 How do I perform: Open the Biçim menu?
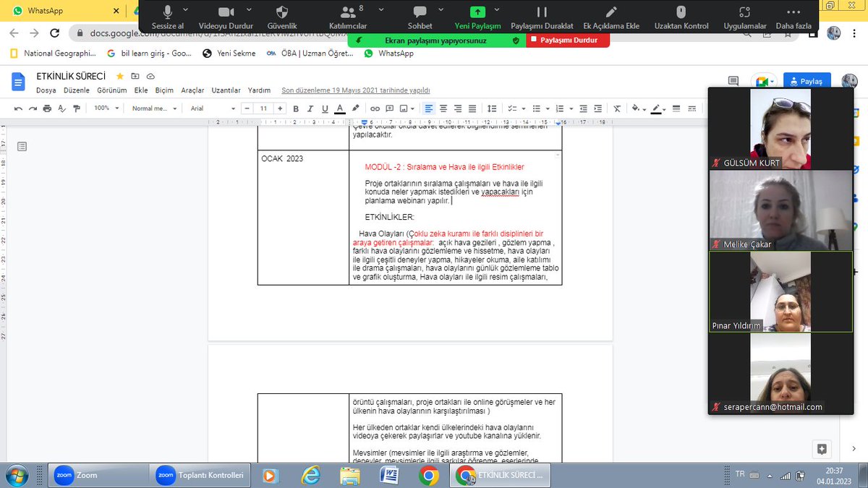pos(164,90)
